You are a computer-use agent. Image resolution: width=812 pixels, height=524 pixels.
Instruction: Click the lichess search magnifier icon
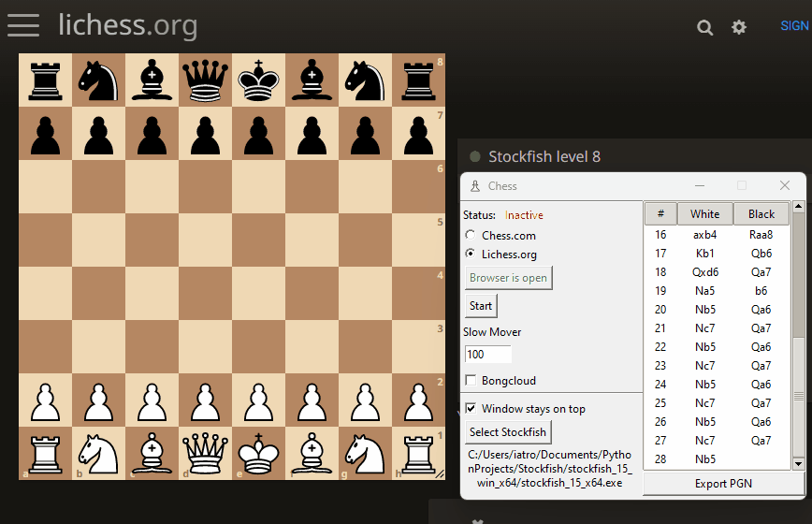pos(704,27)
